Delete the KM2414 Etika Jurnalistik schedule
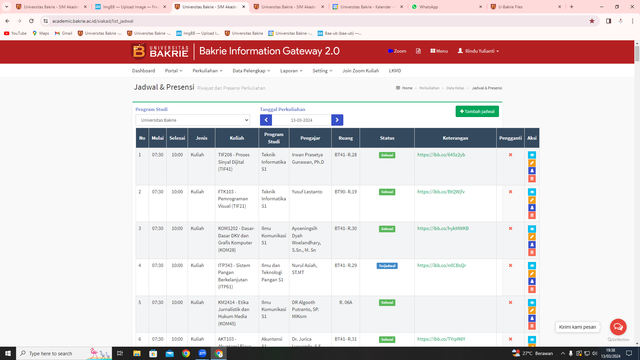640x360 pixels. (531, 326)
